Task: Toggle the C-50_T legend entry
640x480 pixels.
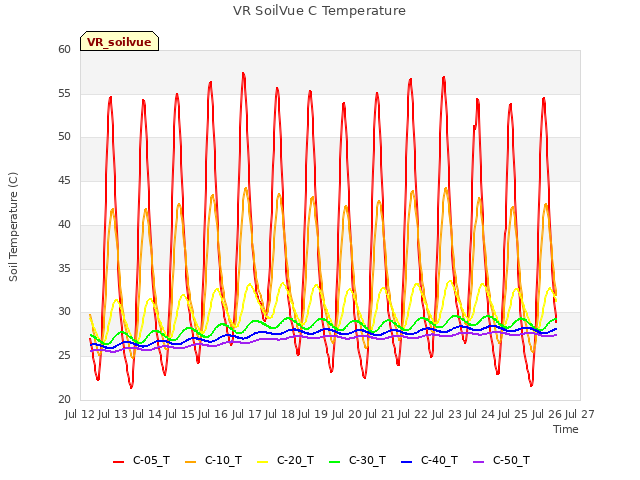Action: point(501,460)
